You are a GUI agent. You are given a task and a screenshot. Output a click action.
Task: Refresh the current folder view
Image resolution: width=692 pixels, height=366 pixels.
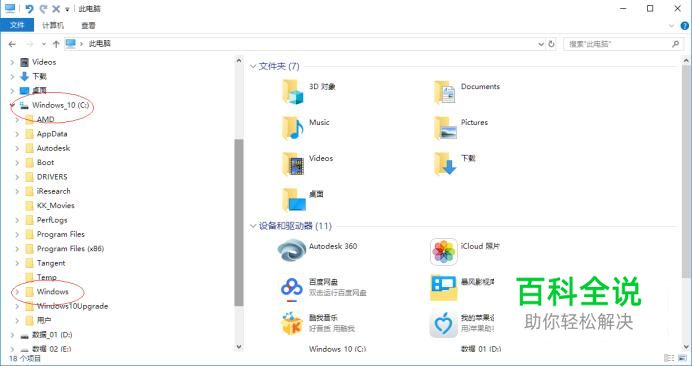coord(551,44)
